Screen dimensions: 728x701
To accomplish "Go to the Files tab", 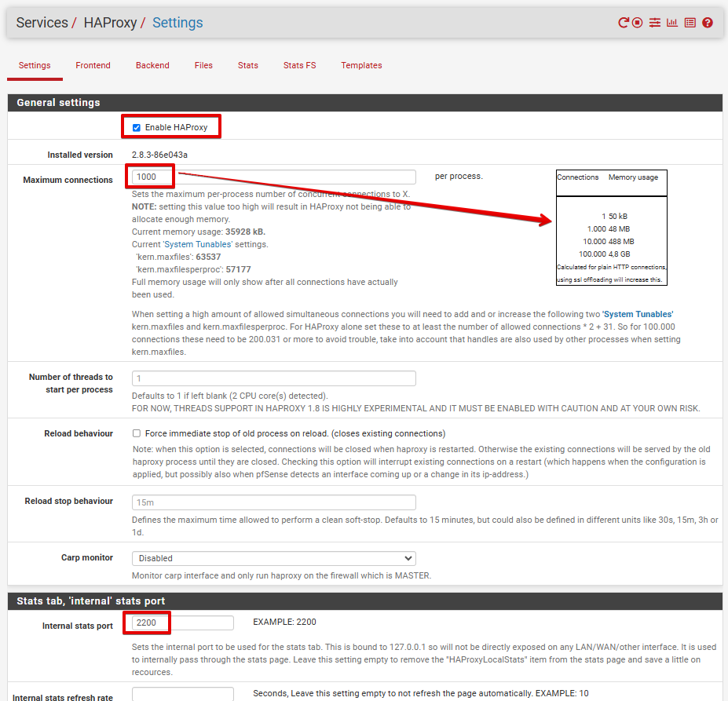I will tap(203, 66).
